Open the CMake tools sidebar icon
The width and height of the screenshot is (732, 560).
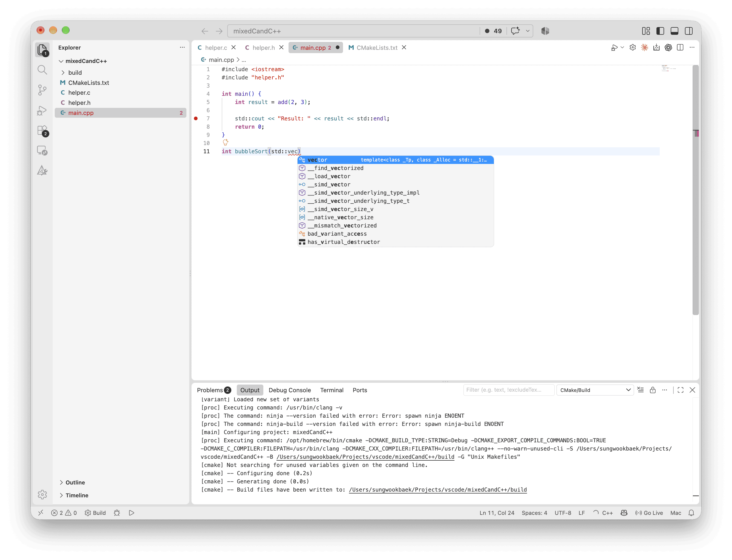tap(42, 171)
